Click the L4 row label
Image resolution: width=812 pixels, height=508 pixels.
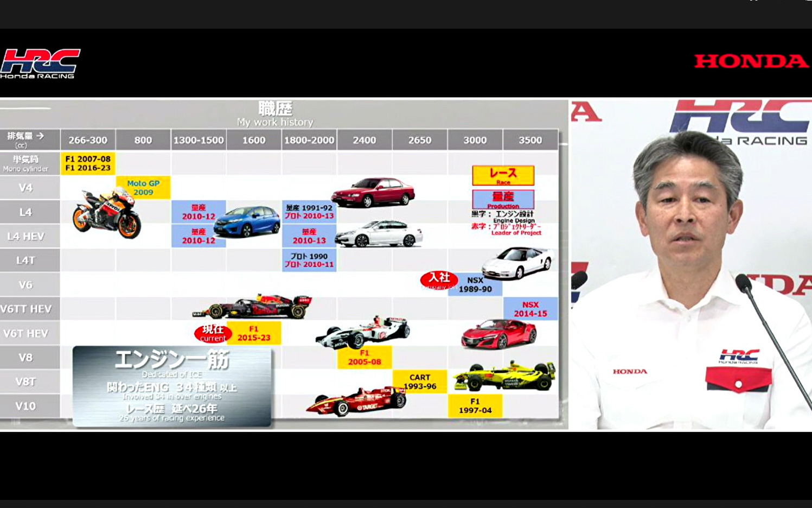point(30,212)
